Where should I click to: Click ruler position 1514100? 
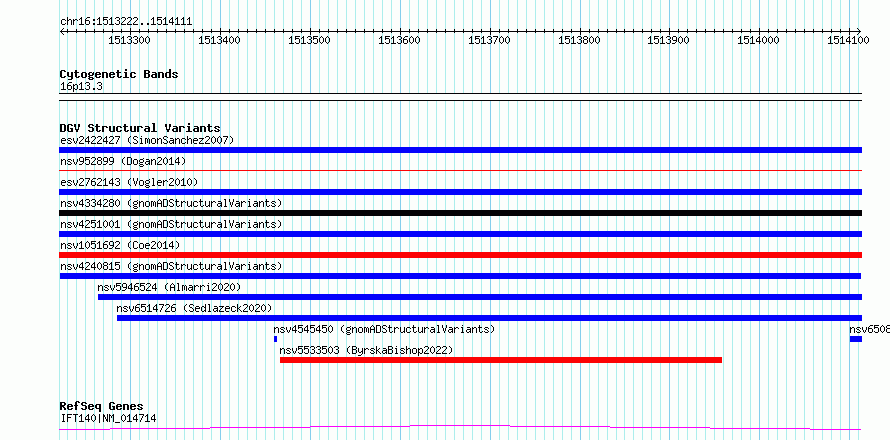[x=849, y=40]
